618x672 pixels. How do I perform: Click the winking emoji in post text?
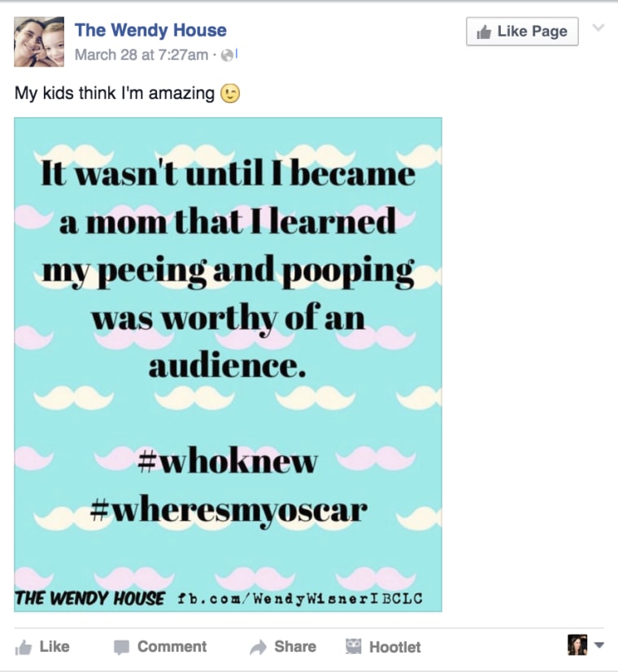[x=230, y=93]
